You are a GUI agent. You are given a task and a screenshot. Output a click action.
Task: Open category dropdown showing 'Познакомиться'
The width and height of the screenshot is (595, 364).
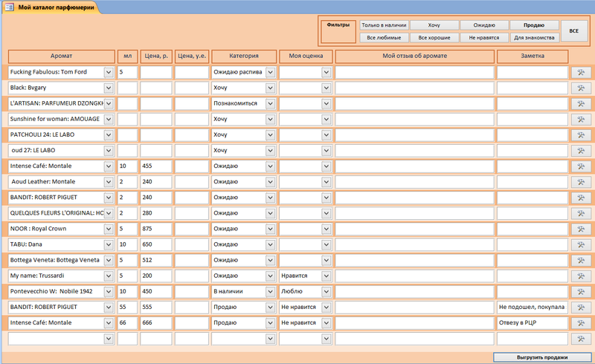270,103
